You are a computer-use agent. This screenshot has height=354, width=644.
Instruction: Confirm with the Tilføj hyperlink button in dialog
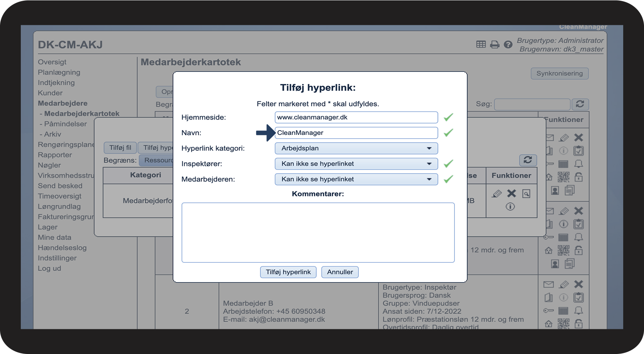click(288, 272)
